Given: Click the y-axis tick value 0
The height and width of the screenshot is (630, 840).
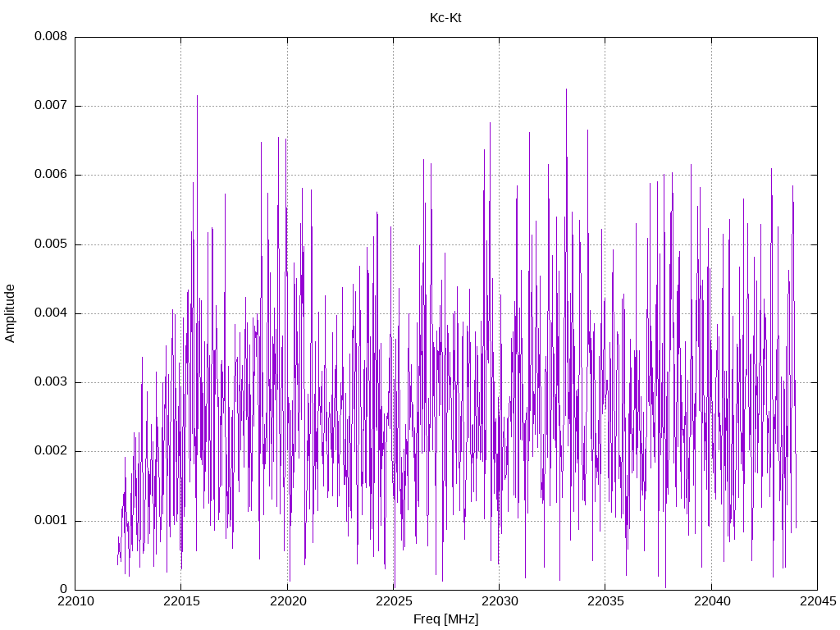Looking at the screenshot, I should coord(64,589).
